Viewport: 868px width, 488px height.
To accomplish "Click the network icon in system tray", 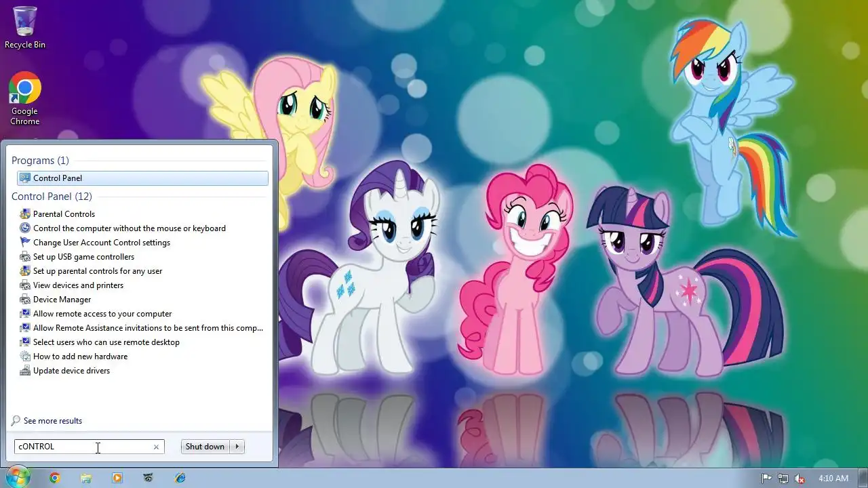I will click(783, 479).
